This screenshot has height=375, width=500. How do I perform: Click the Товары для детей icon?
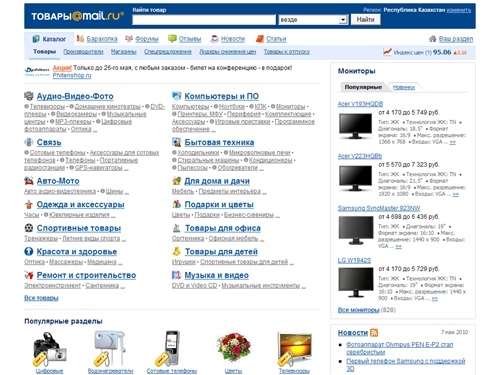(176, 251)
